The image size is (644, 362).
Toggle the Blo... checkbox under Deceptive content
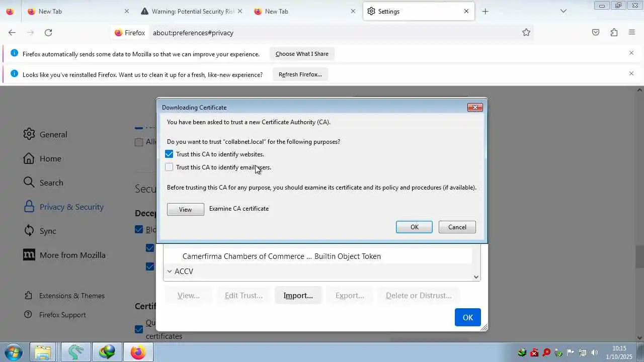[139, 229]
